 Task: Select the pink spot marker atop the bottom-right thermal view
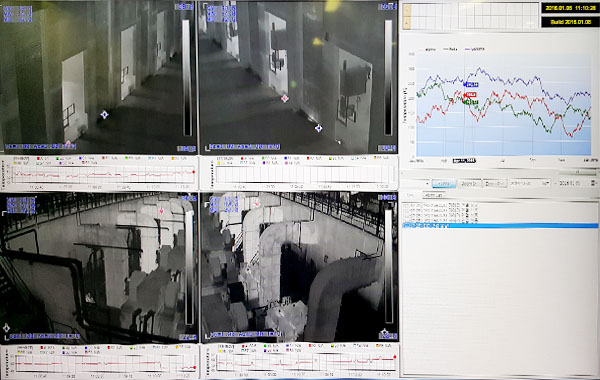(x=256, y=204)
